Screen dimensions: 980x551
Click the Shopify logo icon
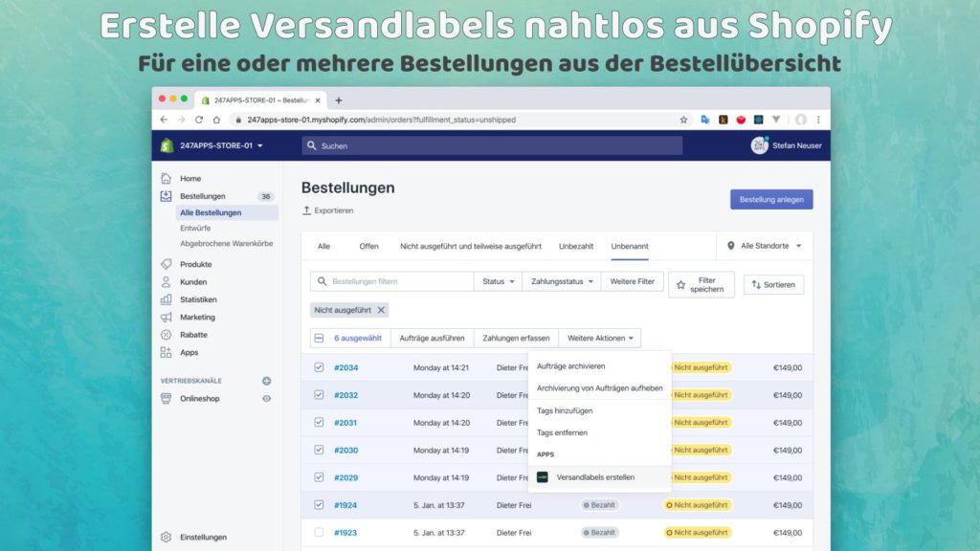167,145
